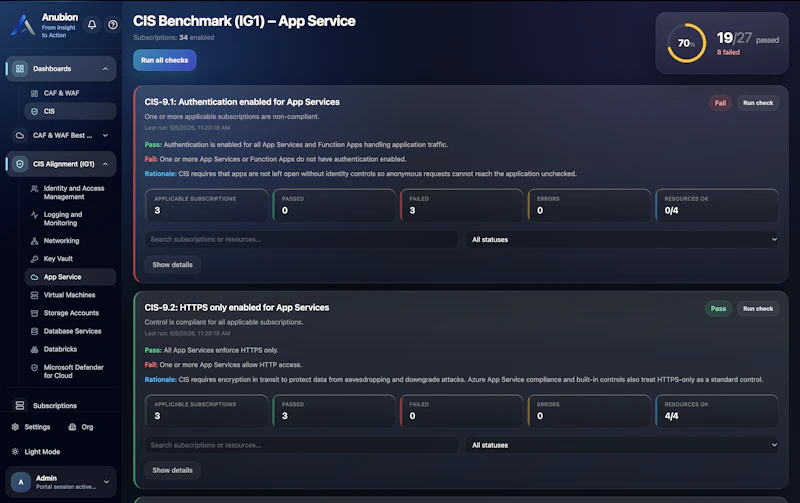Open Database Services section
Viewport: 800px width, 503px height.
coord(70,331)
